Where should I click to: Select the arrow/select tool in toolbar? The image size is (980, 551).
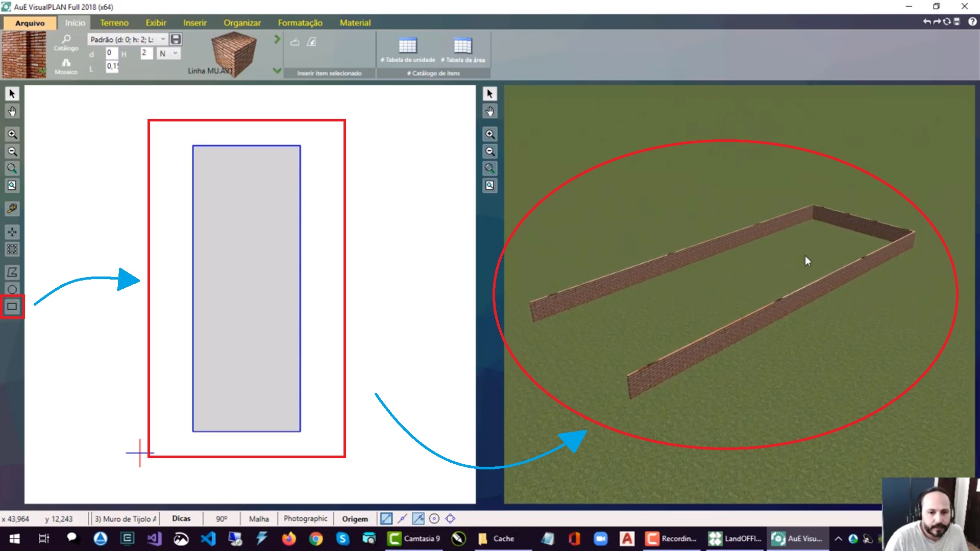12,93
